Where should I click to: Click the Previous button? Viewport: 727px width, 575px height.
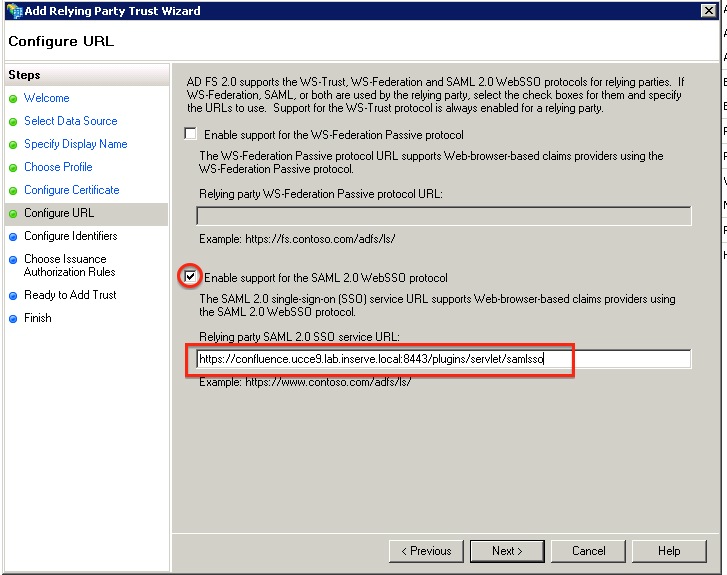click(x=426, y=551)
